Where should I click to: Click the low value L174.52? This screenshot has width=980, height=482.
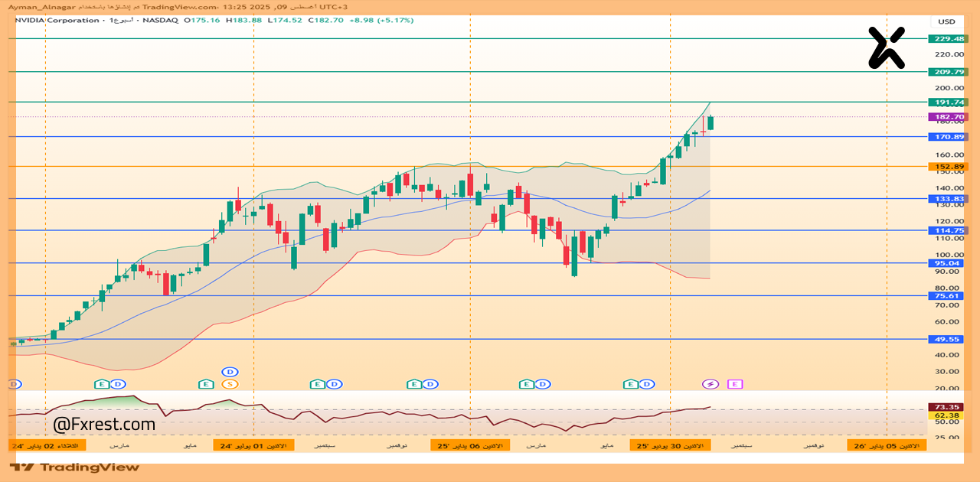click(284, 20)
